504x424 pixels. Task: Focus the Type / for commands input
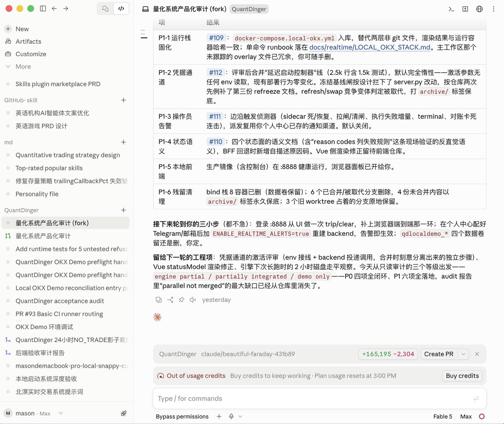[x=320, y=398]
